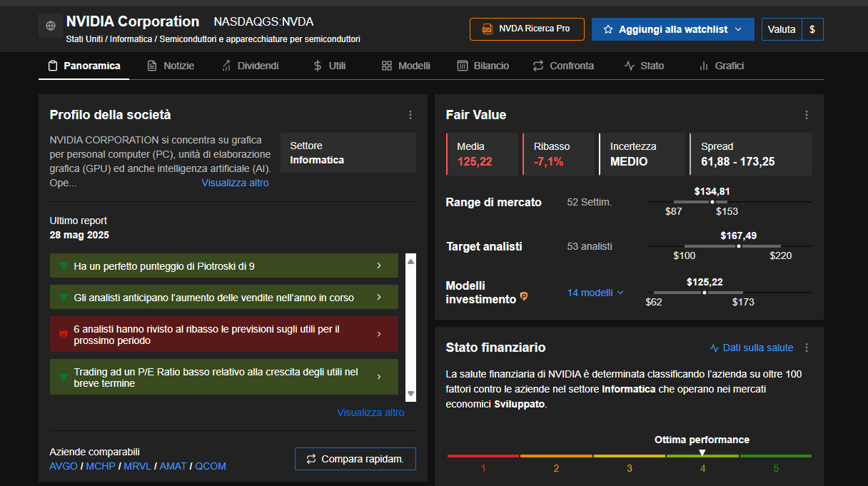Open the Stato tab
This screenshot has width=868, height=486.
pos(644,66)
